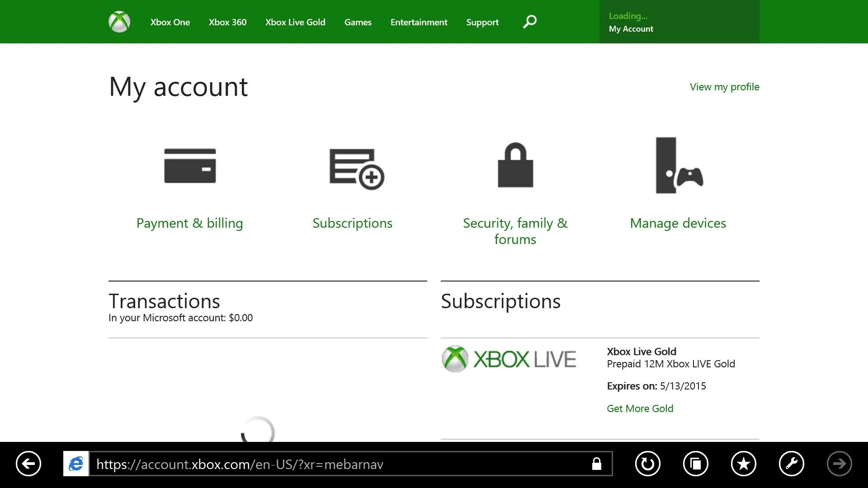Click the favorites star icon
Screen dimensions: 868x488
coord(743,464)
